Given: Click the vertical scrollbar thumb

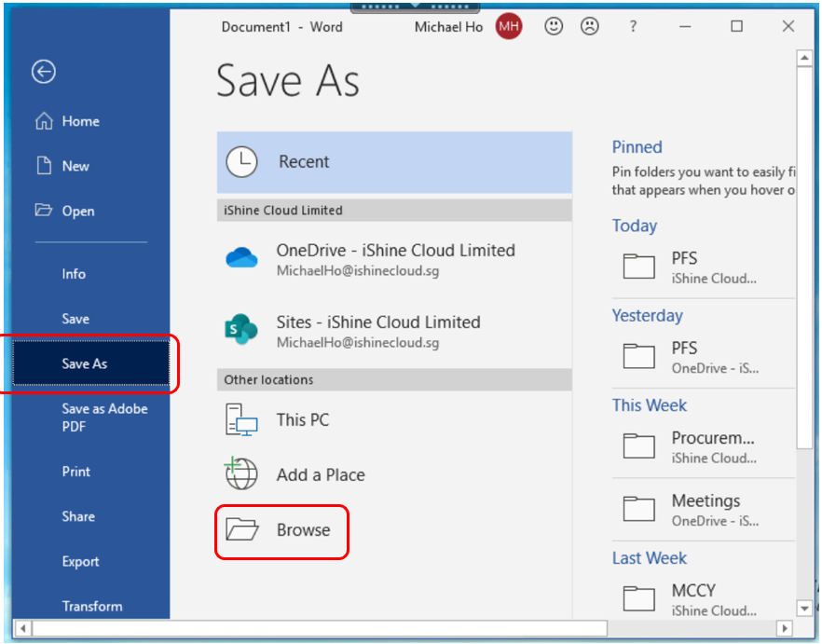Looking at the screenshot, I should pyautogui.click(x=804, y=257).
